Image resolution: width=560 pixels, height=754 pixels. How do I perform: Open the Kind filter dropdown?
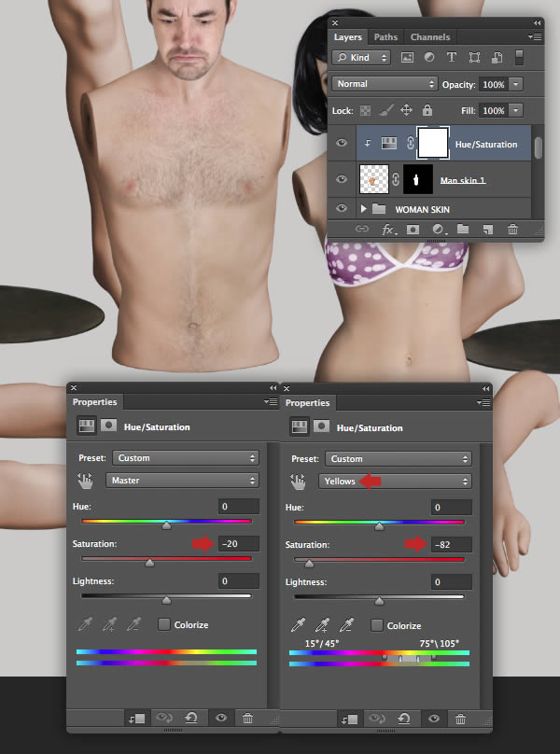pos(361,58)
